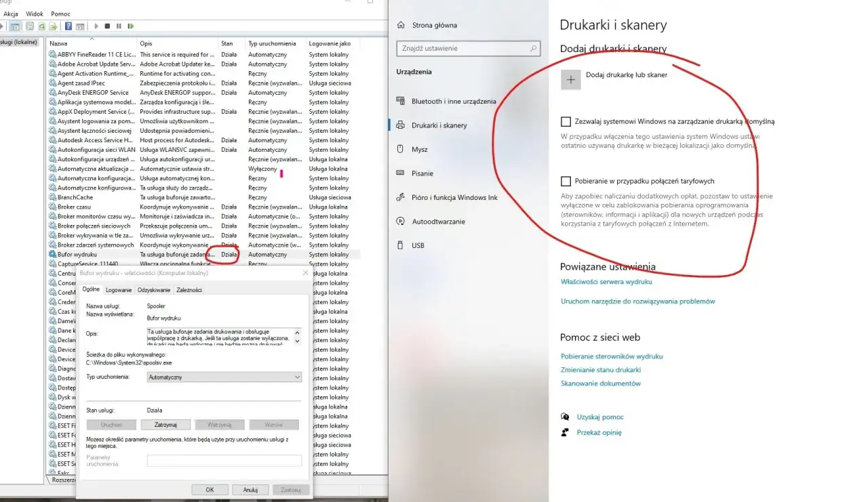Image resolution: width=868 pixels, height=502 pixels.
Task: Click the Stop Service toolbar icon
Action: [x=107, y=26]
